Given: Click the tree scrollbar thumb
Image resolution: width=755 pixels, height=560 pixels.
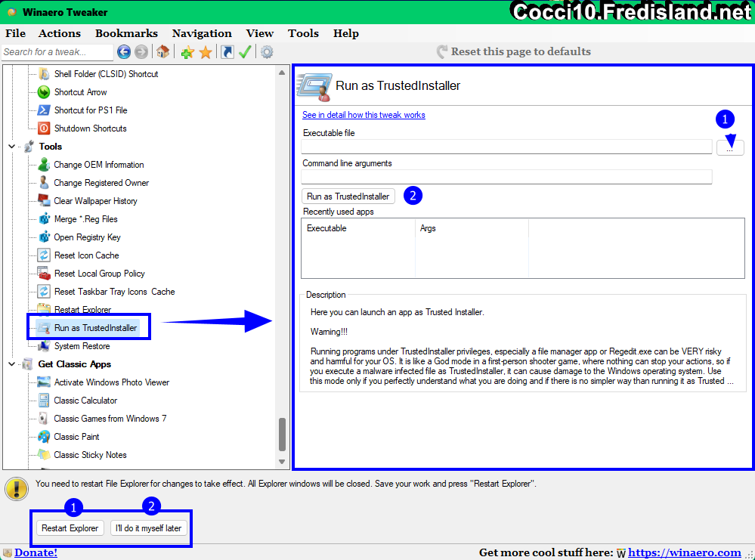Looking at the screenshot, I should [282, 435].
